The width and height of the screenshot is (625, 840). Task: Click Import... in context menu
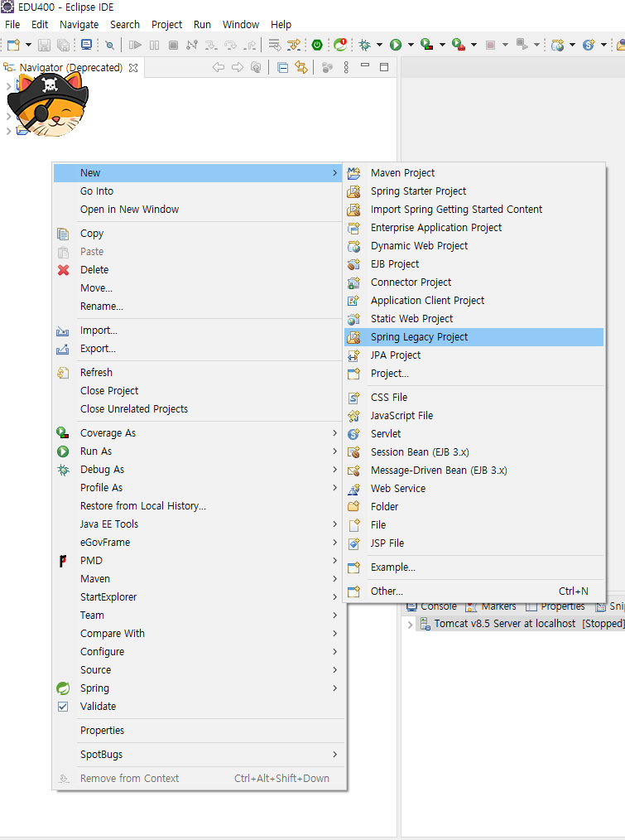[x=198, y=331]
